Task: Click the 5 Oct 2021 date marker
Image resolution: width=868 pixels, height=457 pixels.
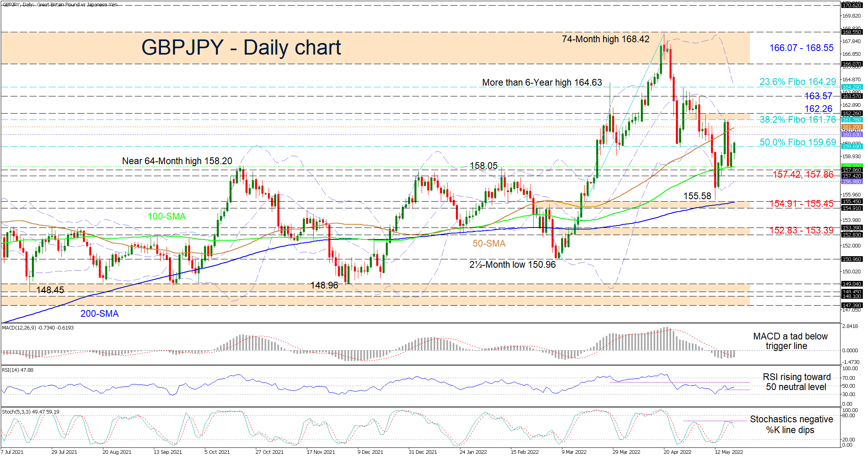Action: [x=217, y=452]
